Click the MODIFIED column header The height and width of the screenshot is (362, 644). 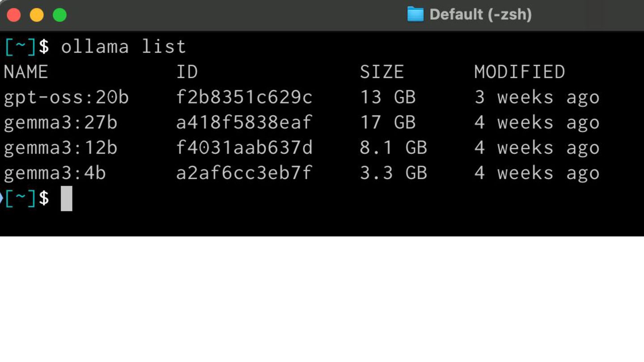pos(520,72)
